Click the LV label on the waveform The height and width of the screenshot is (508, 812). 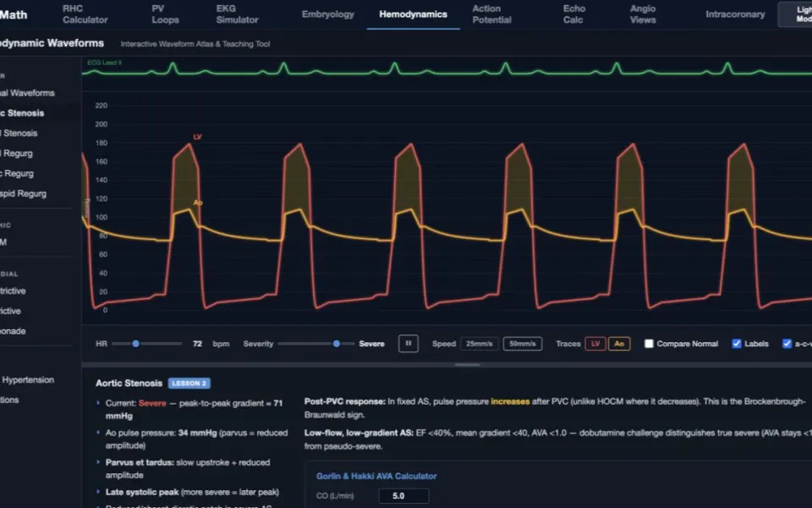click(x=197, y=137)
